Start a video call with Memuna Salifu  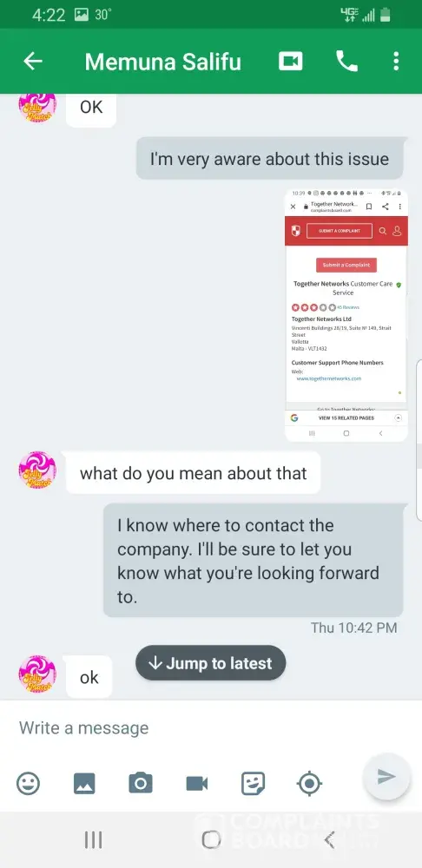tap(290, 62)
